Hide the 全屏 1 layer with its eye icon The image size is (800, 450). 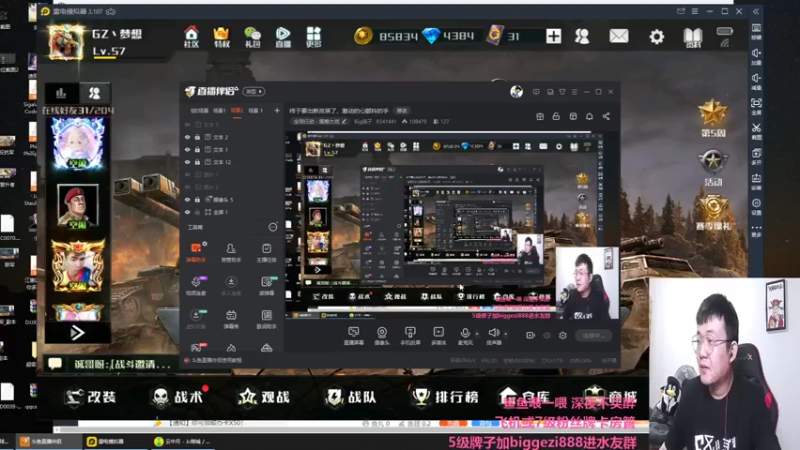(187, 212)
